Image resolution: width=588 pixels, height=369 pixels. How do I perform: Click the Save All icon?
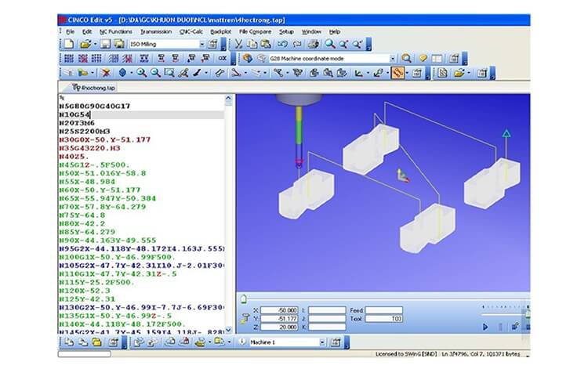click(x=119, y=44)
